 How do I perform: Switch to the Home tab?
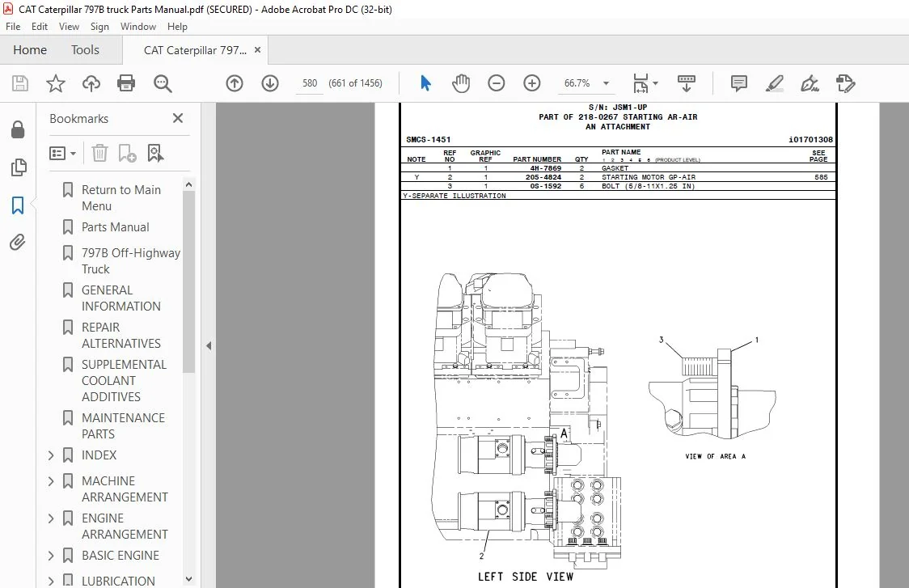pos(30,50)
